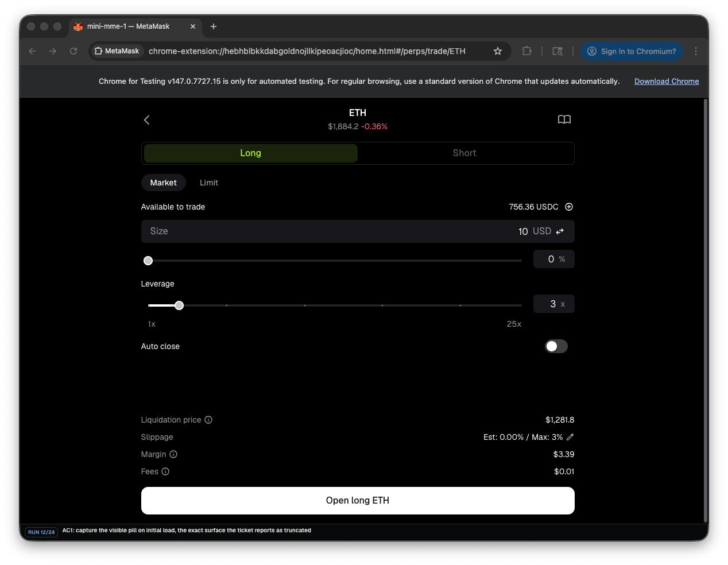Click the $0.01 fees value
The height and width of the screenshot is (565, 728).
564,471
